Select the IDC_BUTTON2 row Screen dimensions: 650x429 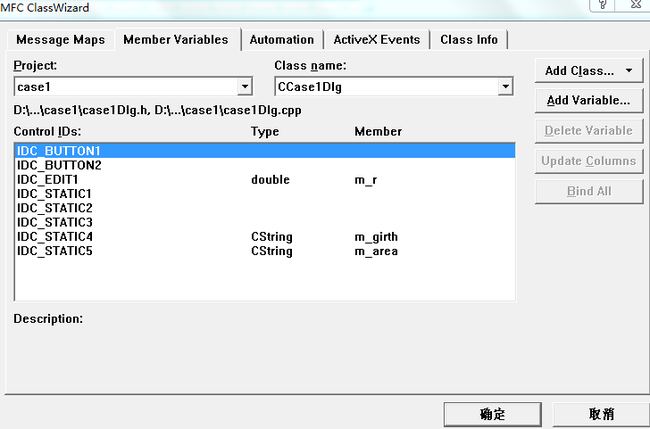click(265, 165)
